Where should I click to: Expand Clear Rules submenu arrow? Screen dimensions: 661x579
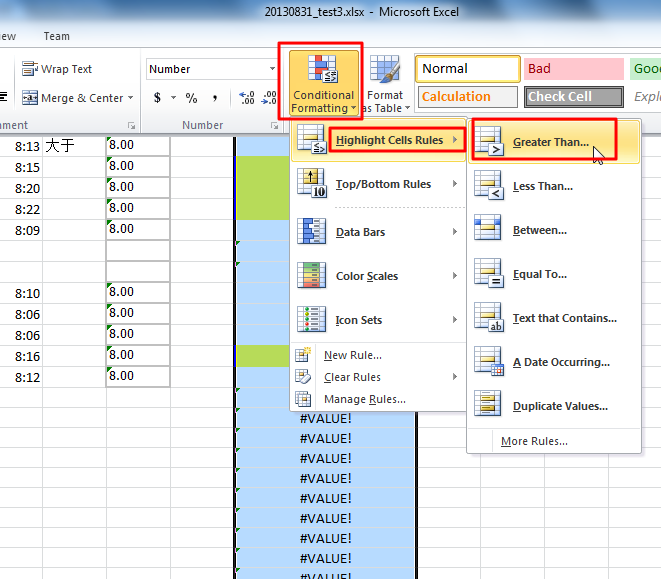(x=455, y=377)
